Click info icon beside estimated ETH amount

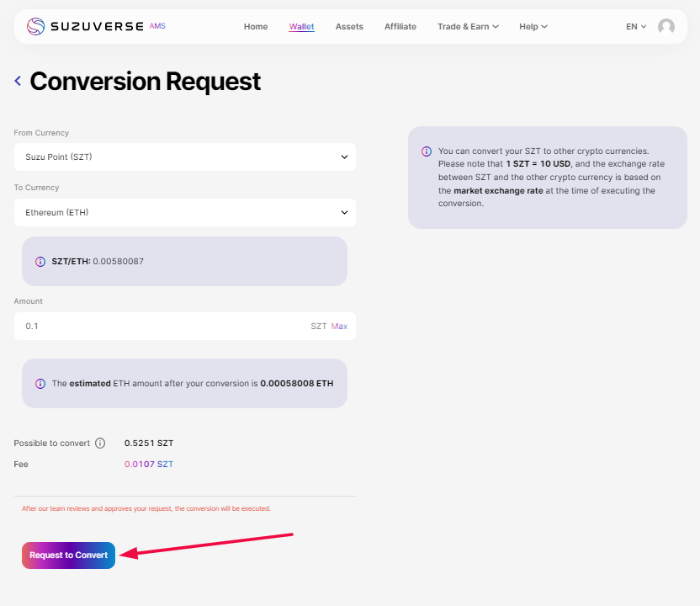(40, 384)
